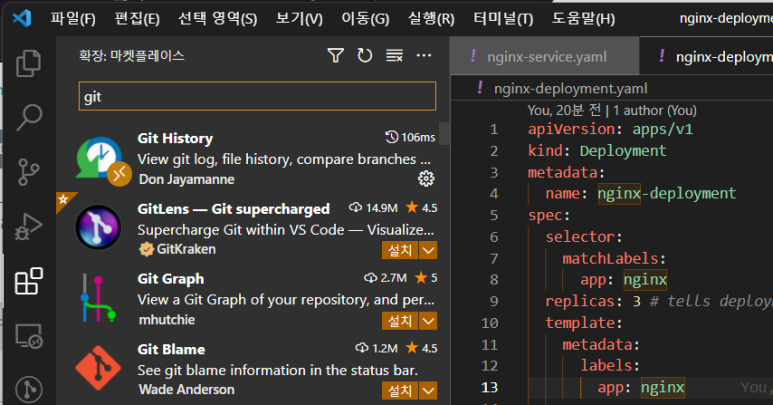Expand the GitLens install dropdown arrow

tap(429, 250)
